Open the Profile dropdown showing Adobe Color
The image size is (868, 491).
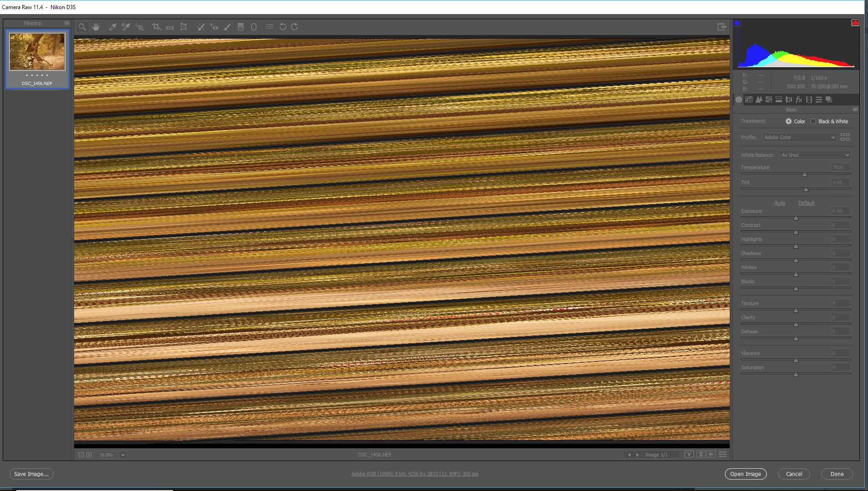pyautogui.click(x=799, y=137)
